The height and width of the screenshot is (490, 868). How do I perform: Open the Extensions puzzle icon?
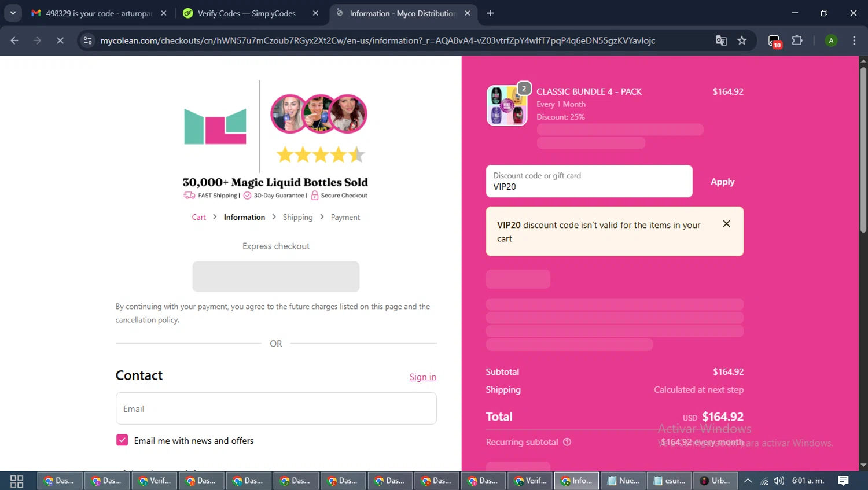(x=797, y=40)
